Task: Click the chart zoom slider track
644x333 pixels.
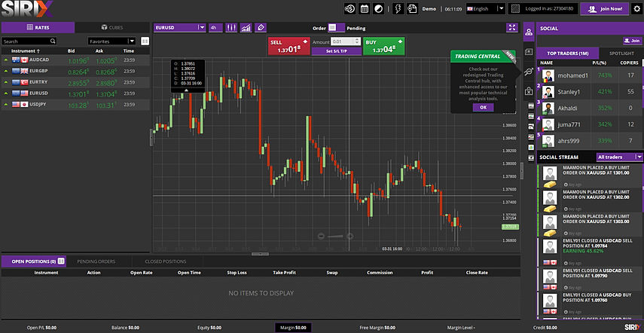Action: (335, 236)
